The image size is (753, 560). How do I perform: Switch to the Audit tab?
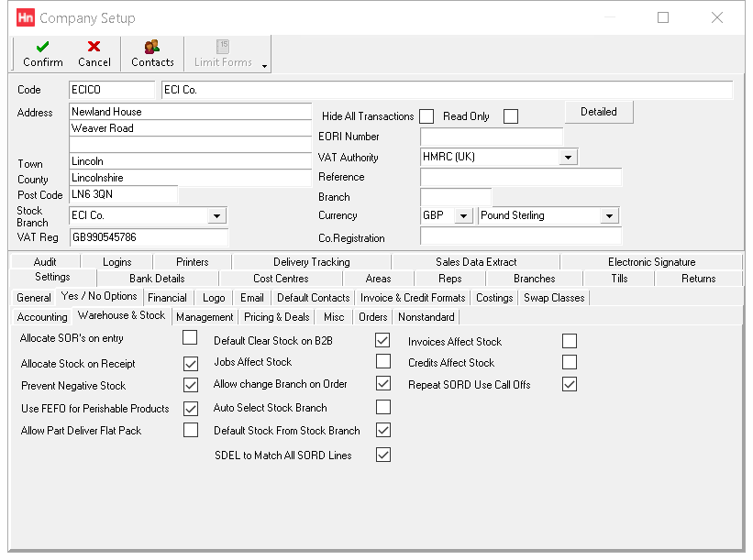[45, 262]
